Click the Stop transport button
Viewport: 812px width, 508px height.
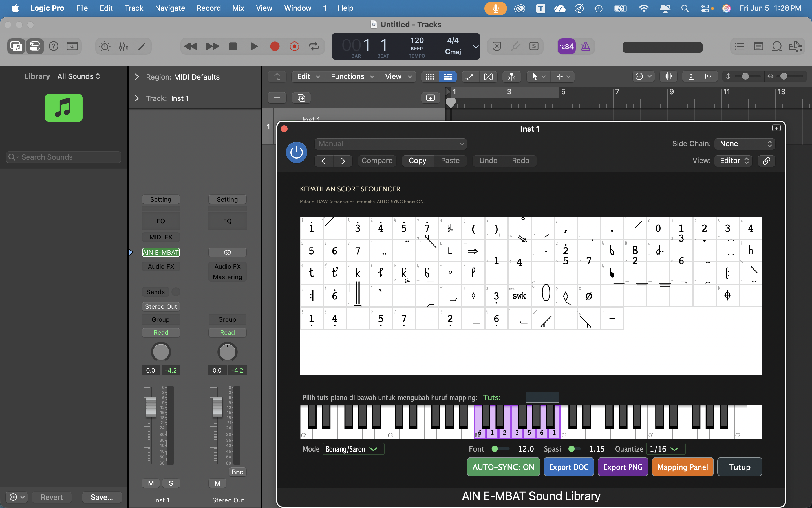[x=233, y=46]
